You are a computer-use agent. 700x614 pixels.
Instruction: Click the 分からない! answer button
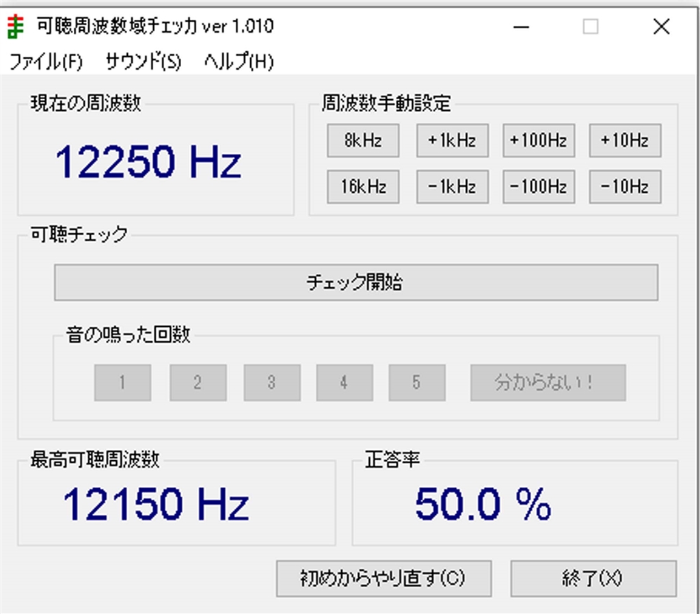(547, 383)
